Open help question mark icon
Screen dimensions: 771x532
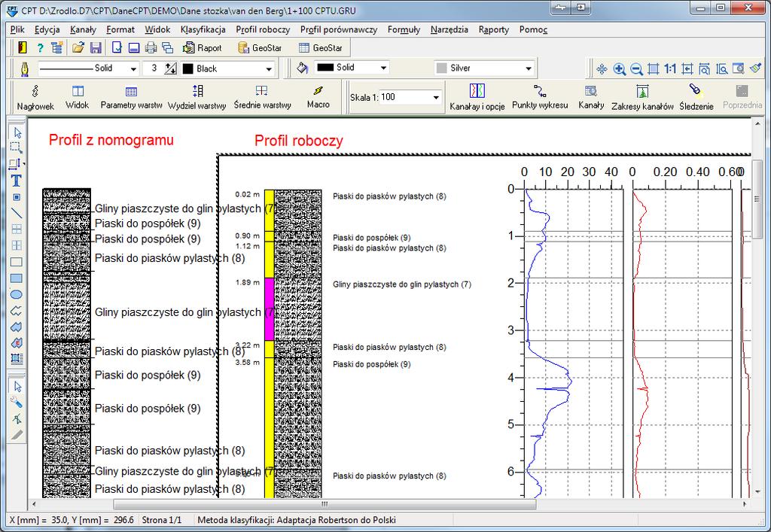(x=41, y=48)
